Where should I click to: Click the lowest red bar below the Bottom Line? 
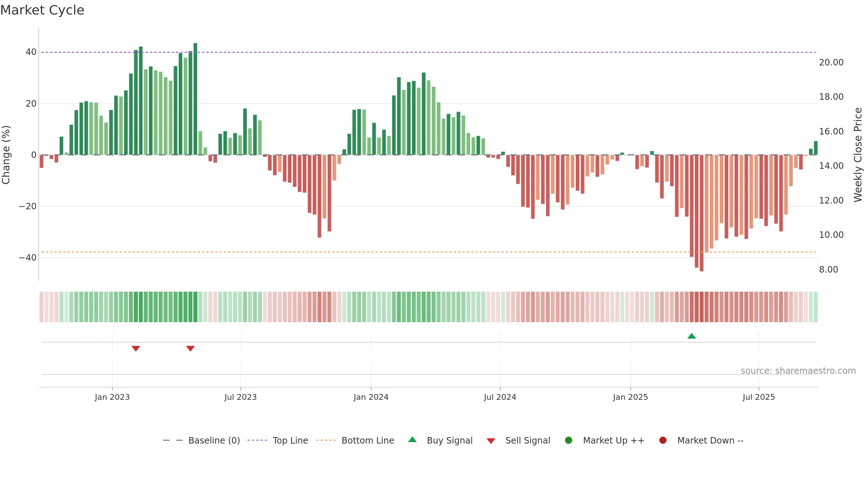[702, 213]
